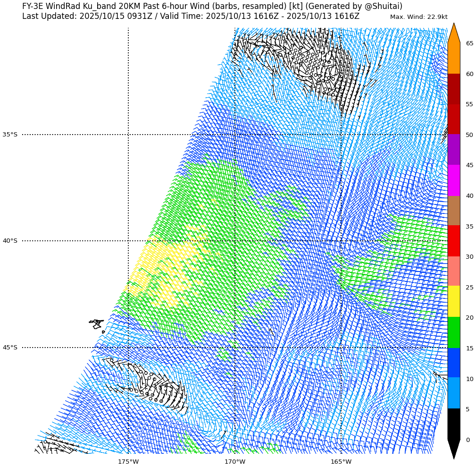This screenshot has width=476, height=467.
Task: Click the black 0-5 kt colorbar segment
Action: [453, 424]
